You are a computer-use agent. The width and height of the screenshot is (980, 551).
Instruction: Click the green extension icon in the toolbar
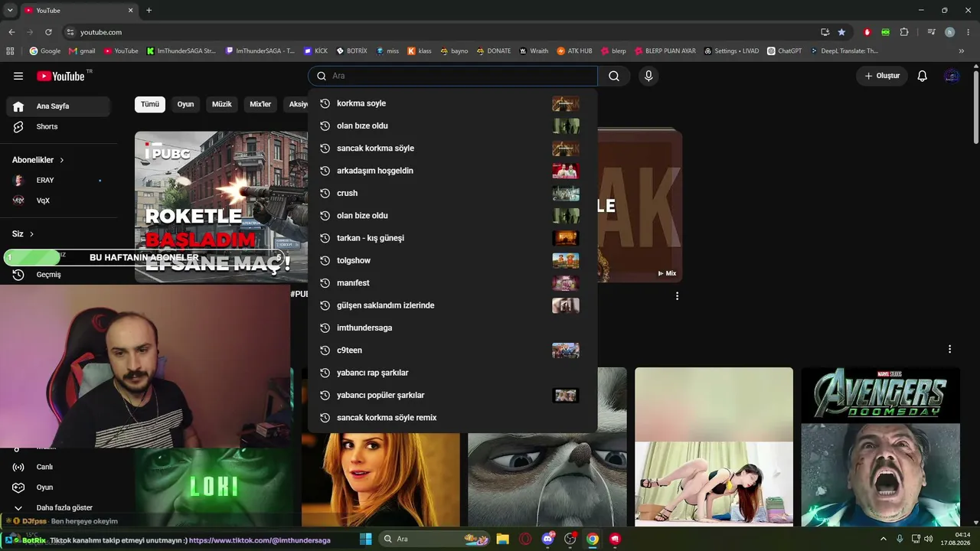click(x=885, y=32)
